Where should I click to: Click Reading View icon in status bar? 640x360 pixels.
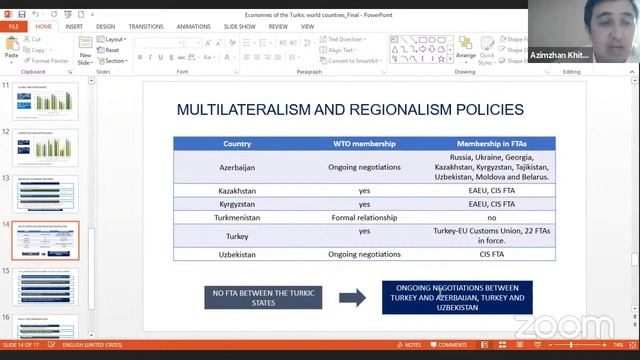click(520, 345)
